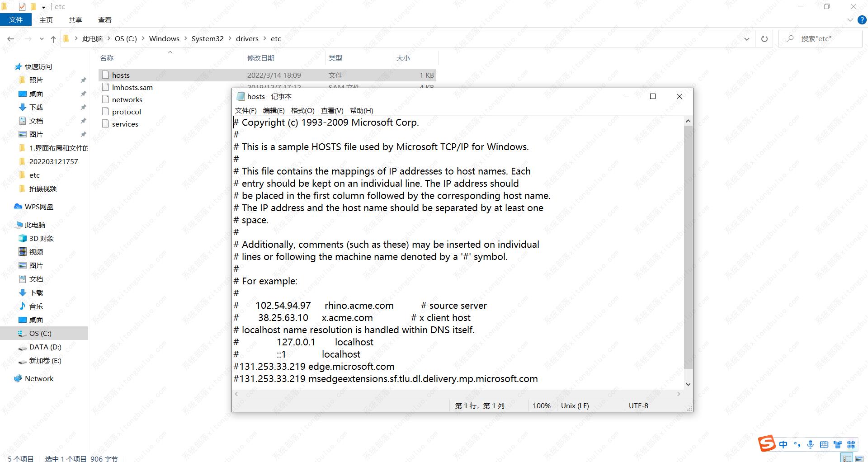Click Notepad vertical scrollbar up arrow
868x462 pixels.
688,121
